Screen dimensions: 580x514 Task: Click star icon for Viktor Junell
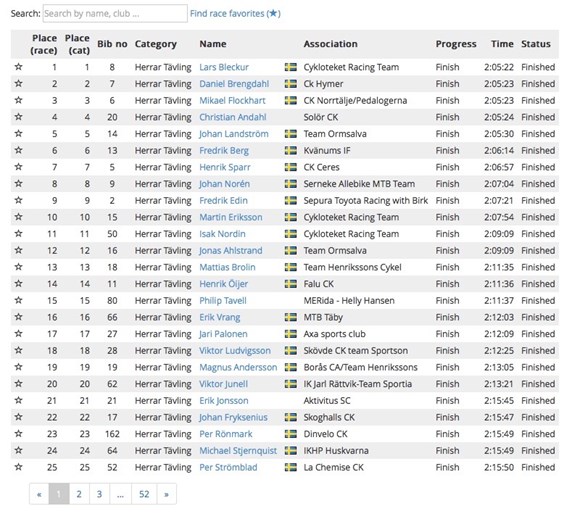18,384
